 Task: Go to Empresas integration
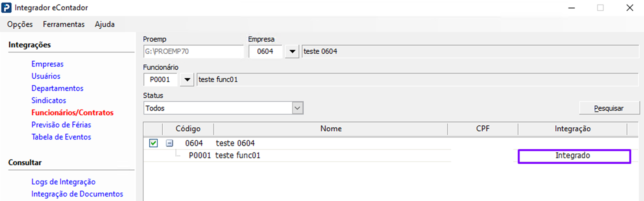(47, 64)
